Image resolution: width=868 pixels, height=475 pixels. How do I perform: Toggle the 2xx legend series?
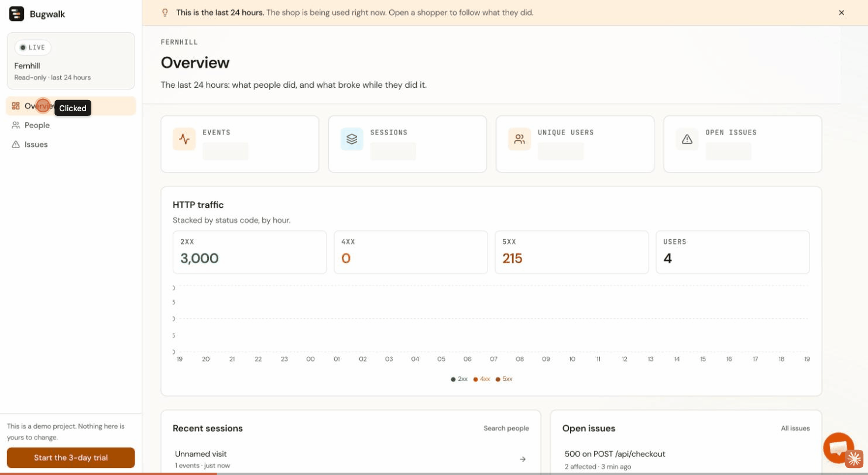459,379
